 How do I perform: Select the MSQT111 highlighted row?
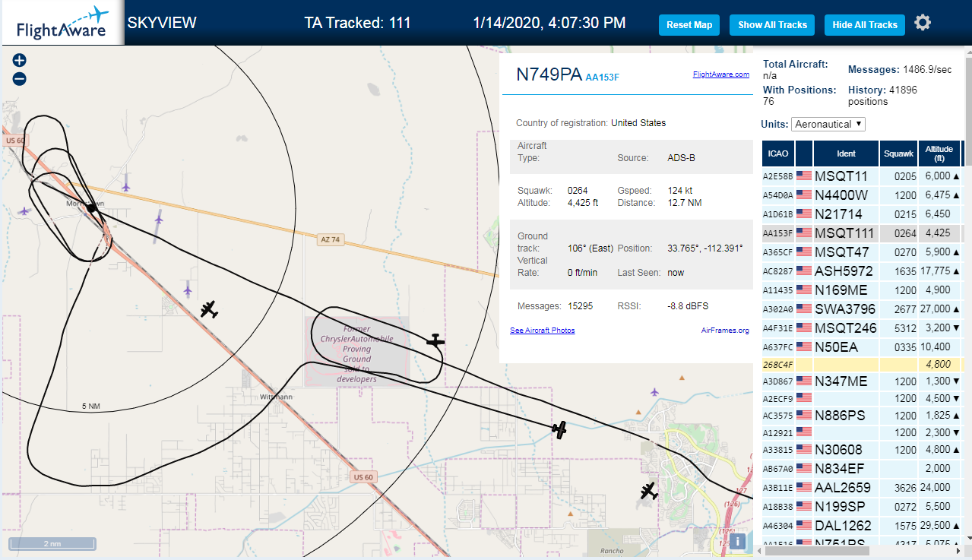click(x=862, y=233)
